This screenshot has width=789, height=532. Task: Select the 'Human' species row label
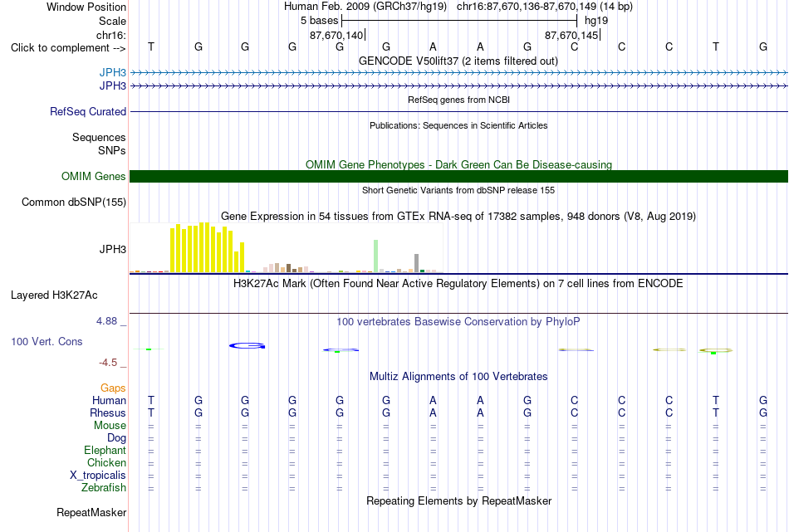tap(109, 400)
